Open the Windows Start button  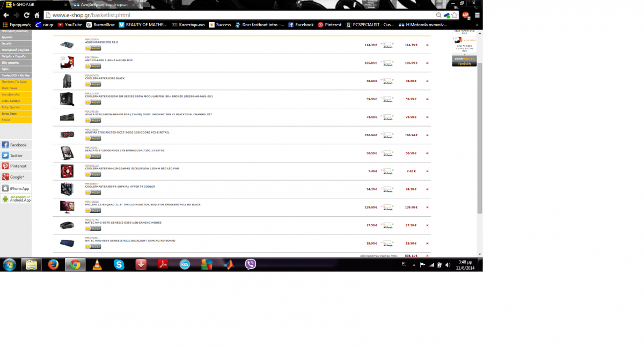[9, 264]
